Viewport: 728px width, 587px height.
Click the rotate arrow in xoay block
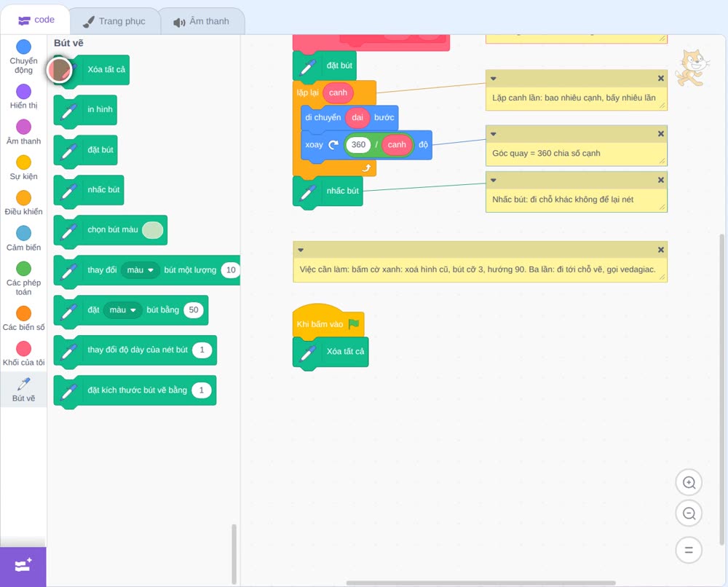click(x=333, y=145)
